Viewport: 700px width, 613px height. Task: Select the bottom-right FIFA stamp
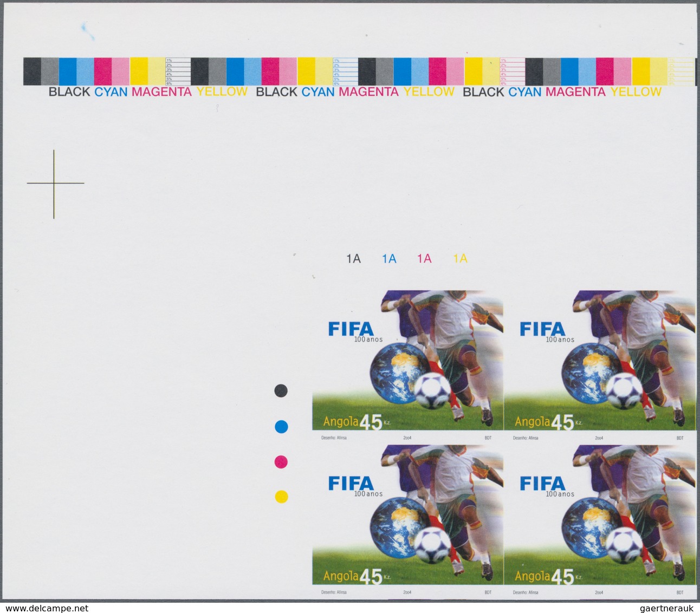pyautogui.click(x=600, y=515)
